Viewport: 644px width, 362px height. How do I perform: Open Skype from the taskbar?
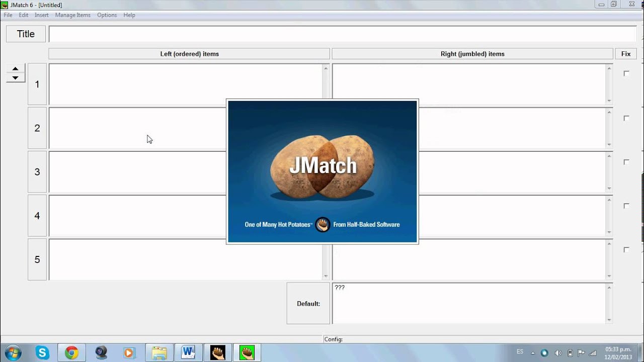point(42,353)
